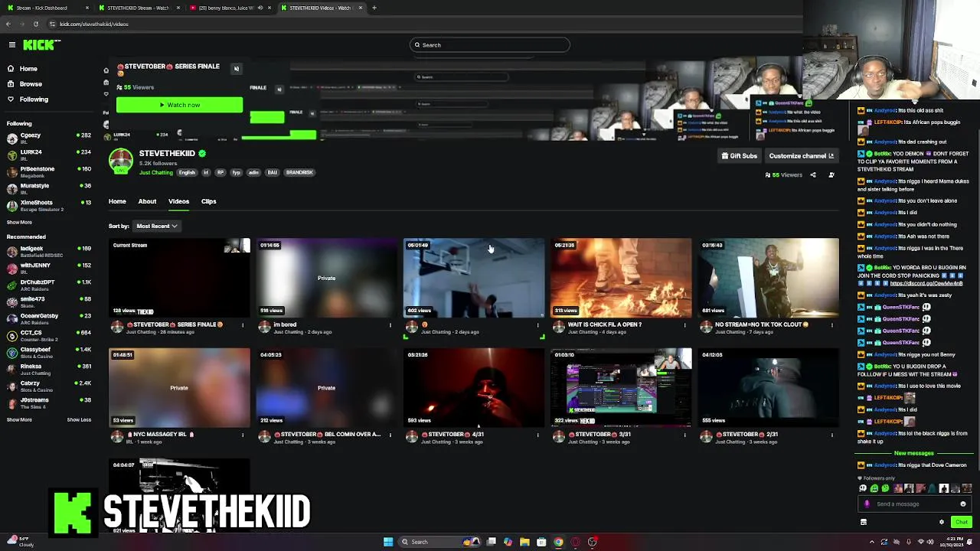Open the Windows Start menu

[x=388, y=542]
